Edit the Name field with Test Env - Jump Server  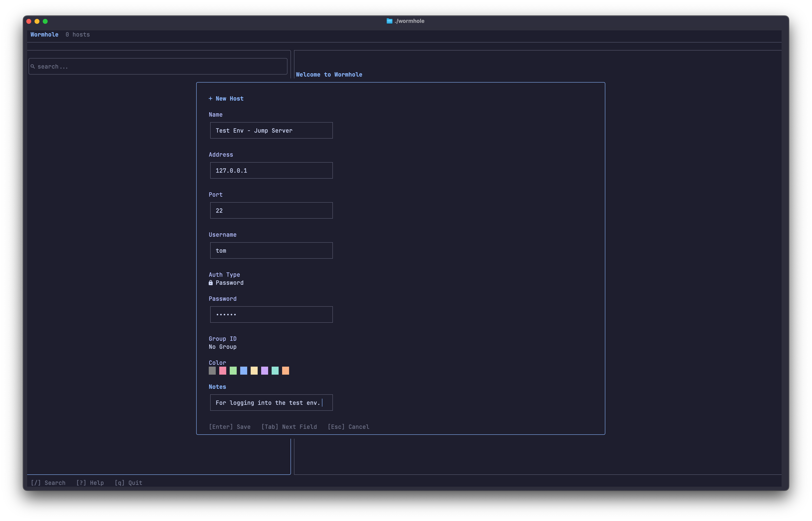tap(271, 131)
